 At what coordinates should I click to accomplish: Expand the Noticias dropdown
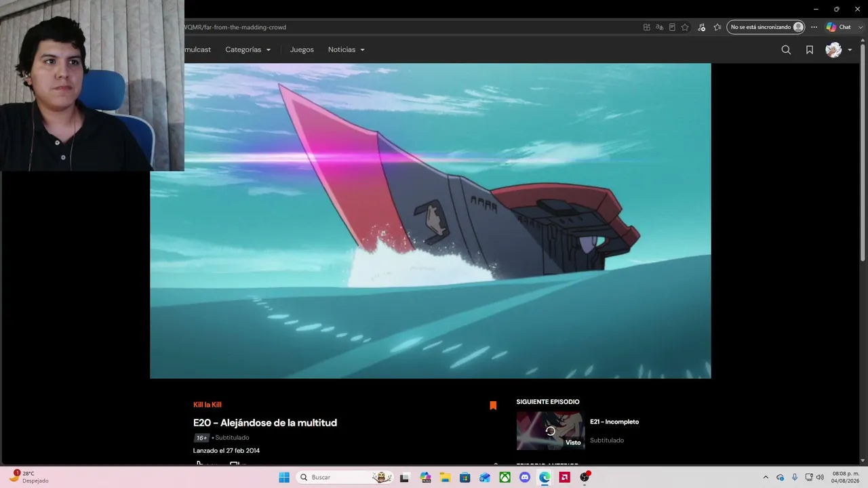[x=347, y=49]
